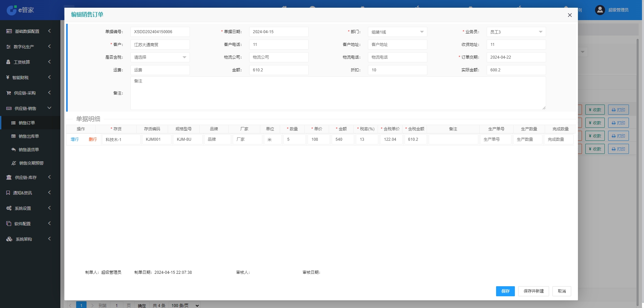Expand the 工资核算 menu chevron
This screenshot has width=644, height=308.
point(49,62)
